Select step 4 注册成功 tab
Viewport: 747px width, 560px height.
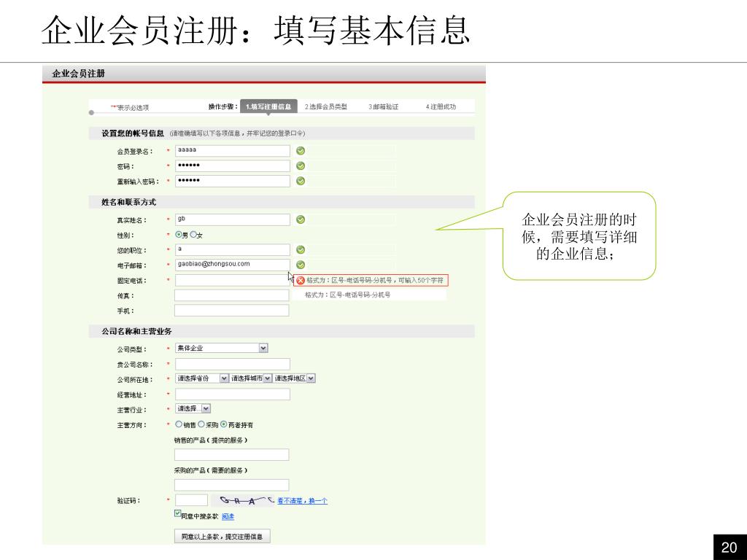click(441, 106)
